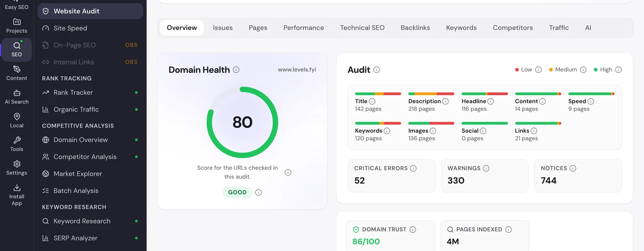Click the Notices card showing 744
Screen dimensions: 644x251
(x=578, y=176)
